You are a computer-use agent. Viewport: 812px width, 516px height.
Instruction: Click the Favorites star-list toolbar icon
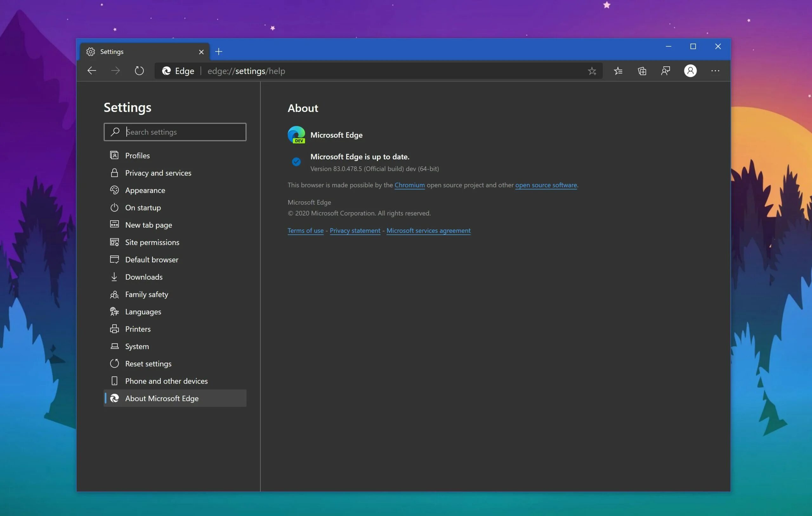pyautogui.click(x=618, y=71)
